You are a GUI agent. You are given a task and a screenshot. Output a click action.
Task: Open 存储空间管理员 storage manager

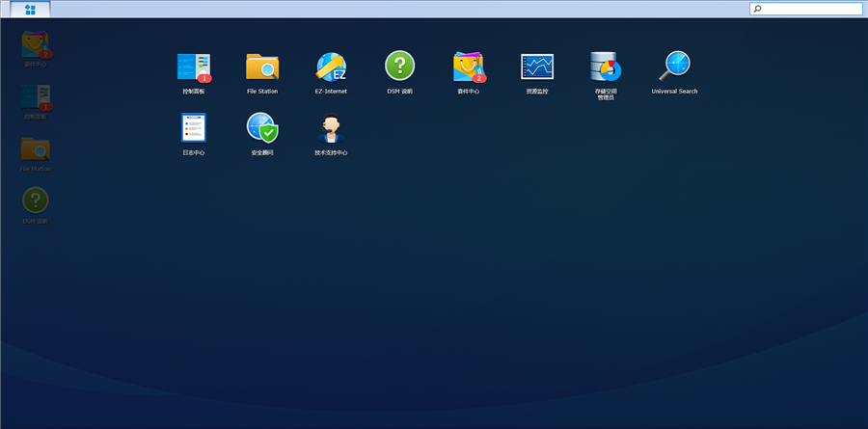(606, 67)
